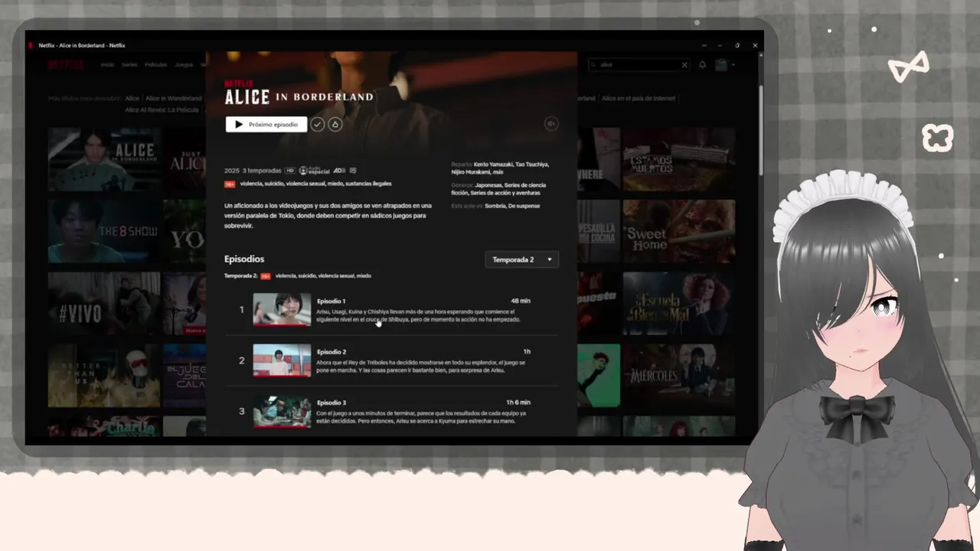
Task: Click the subtitles badge icon
Action: (352, 171)
